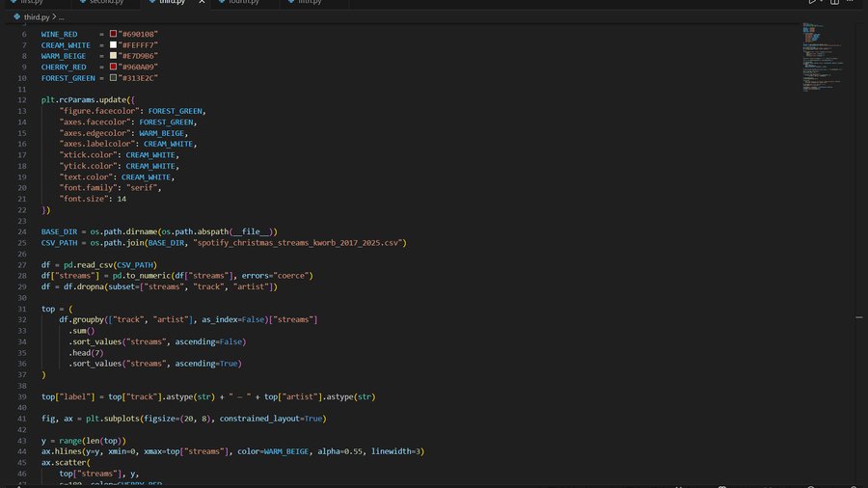Screen dimensions: 868x488
Task: Open color picker for WINE_RED swatch
Action: [x=113, y=34]
